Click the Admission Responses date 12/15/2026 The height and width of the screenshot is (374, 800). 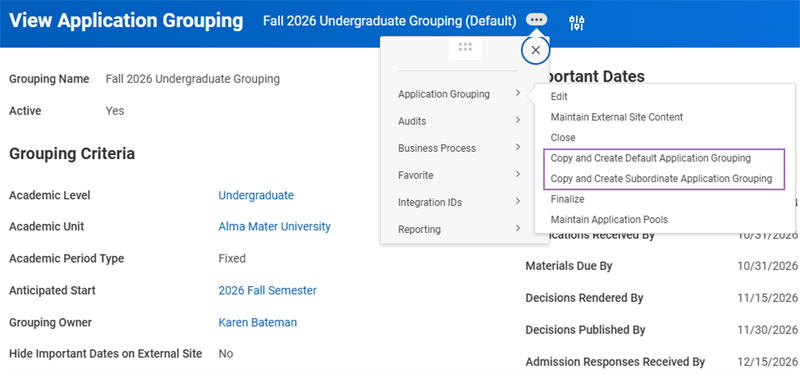click(768, 362)
